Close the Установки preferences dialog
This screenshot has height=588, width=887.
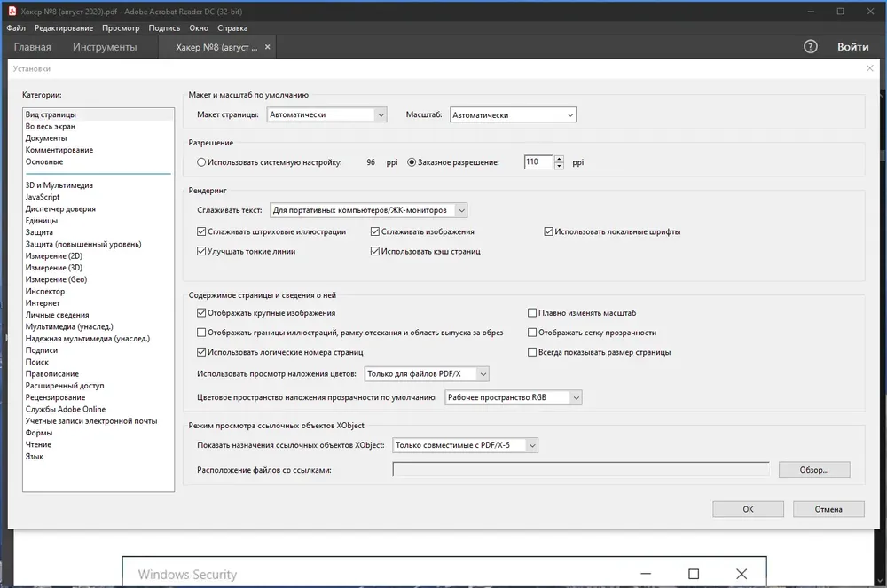click(869, 68)
